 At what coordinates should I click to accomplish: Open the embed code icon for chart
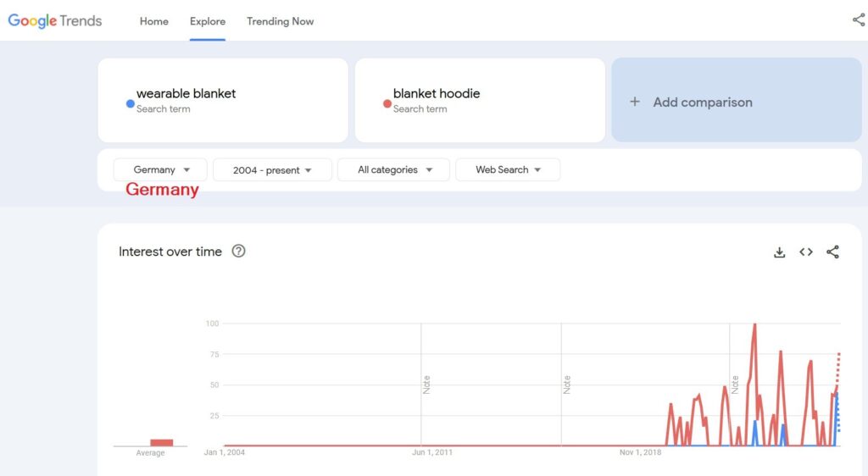[x=806, y=252]
